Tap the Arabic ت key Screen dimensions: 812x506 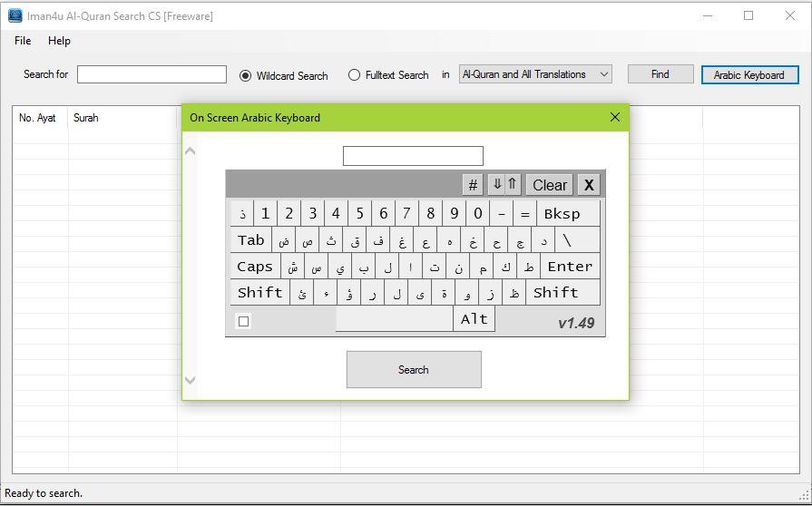434,267
